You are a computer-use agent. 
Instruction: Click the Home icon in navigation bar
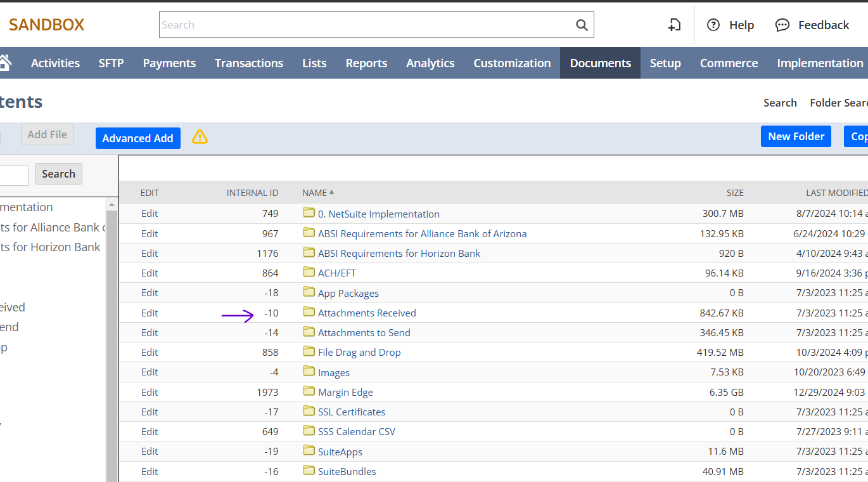(5, 63)
